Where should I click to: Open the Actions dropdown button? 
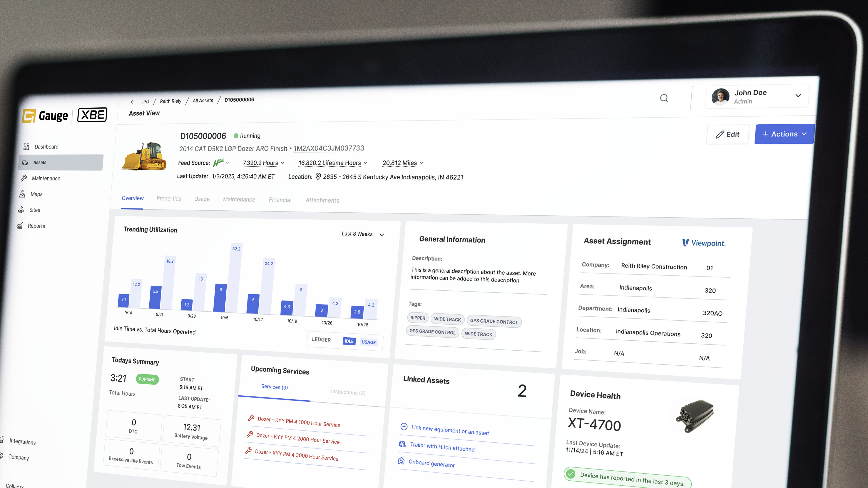click(784, 134)
